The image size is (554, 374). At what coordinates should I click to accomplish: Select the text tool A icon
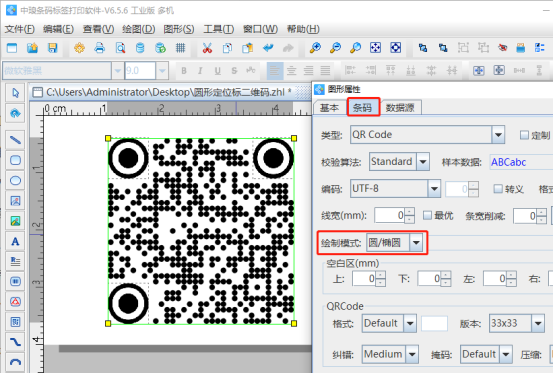coord(15,242)
